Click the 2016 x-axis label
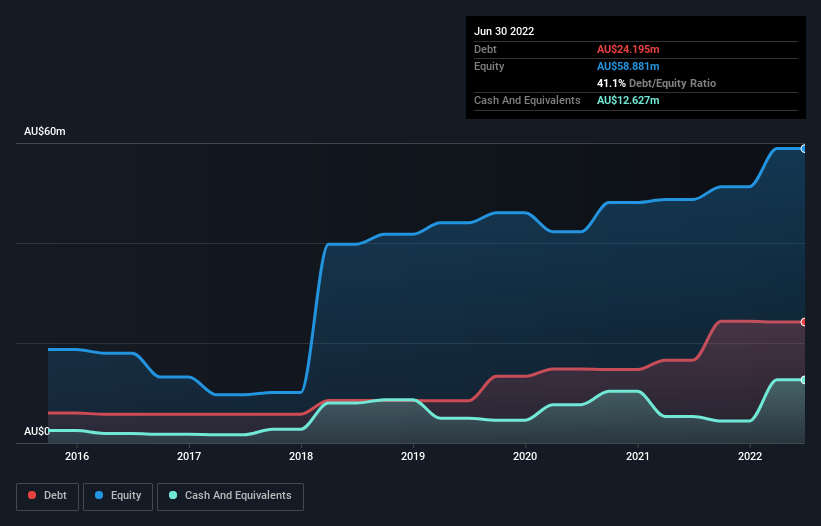821x526 pixels. (x=77, y=456)
